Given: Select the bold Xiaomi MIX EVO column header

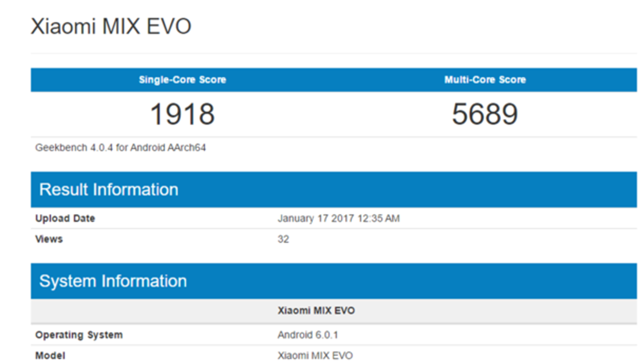Looking at the screenshot, I should coord(316,311).
